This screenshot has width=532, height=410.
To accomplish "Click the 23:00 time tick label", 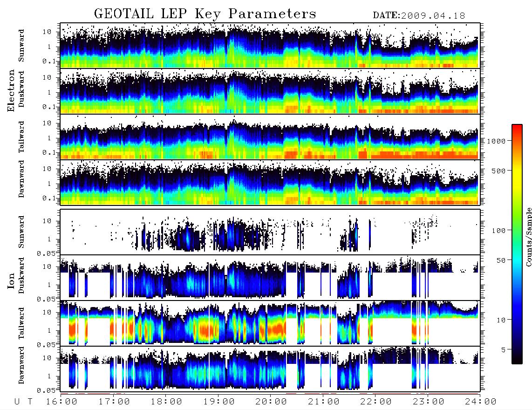I will [429, 402].
